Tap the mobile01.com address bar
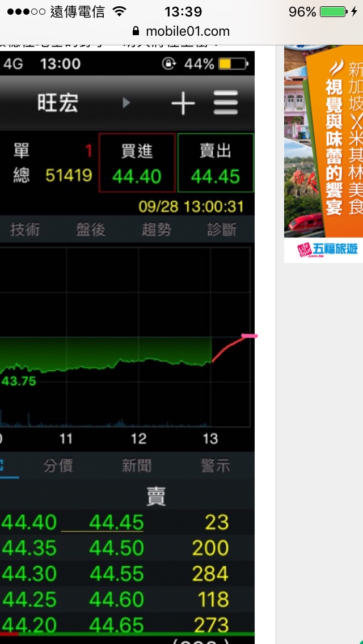 (x=181, y=31)
